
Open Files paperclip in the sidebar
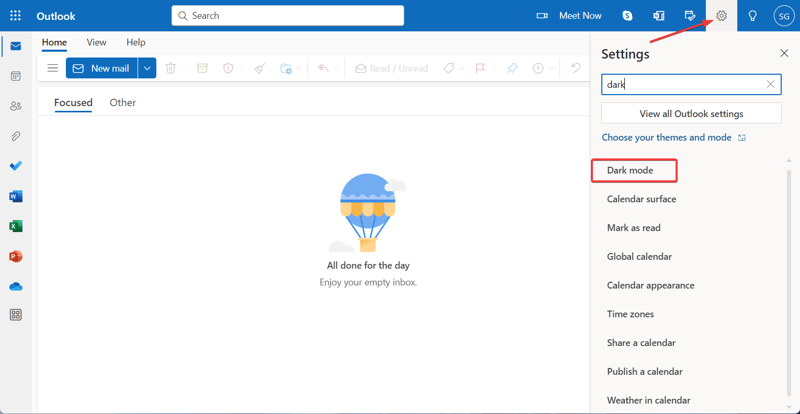tap(16, 136)
